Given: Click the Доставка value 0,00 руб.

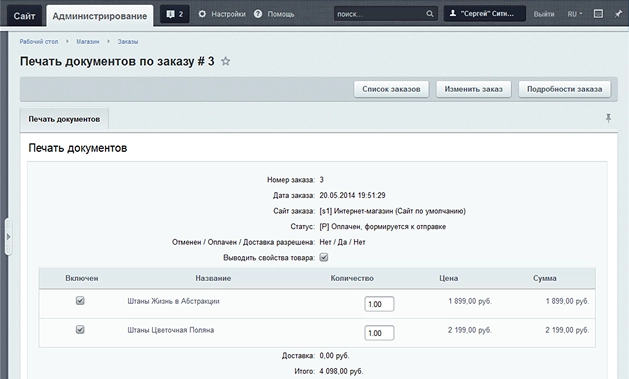Looking at the screenshot, I should pos(334,356).
